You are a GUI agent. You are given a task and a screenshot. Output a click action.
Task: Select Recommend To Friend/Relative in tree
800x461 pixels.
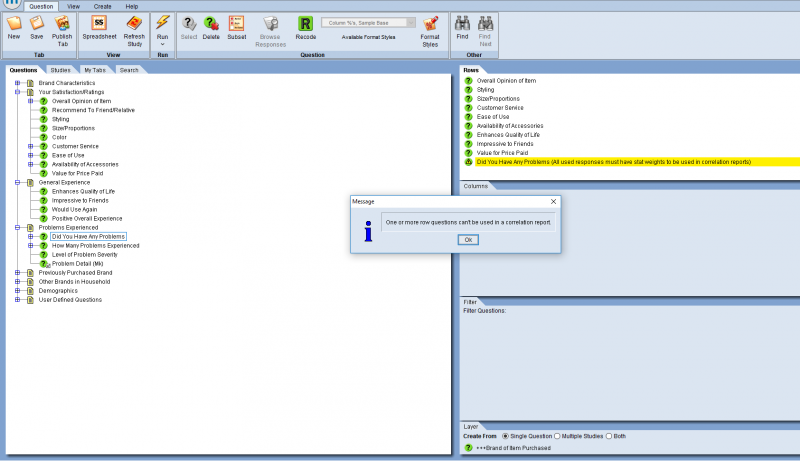[x=93, y=110]
